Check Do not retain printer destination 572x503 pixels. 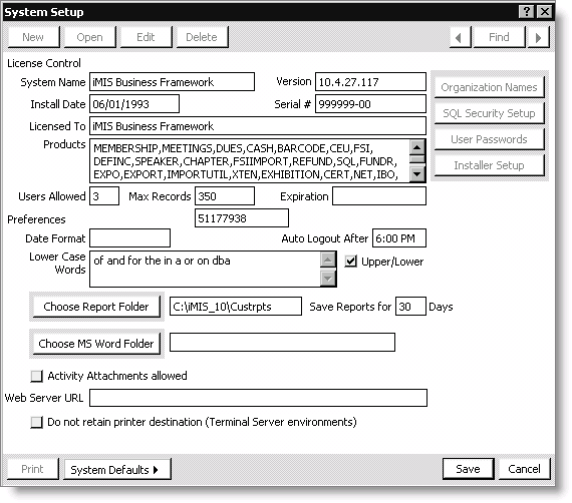pos(36,422)
